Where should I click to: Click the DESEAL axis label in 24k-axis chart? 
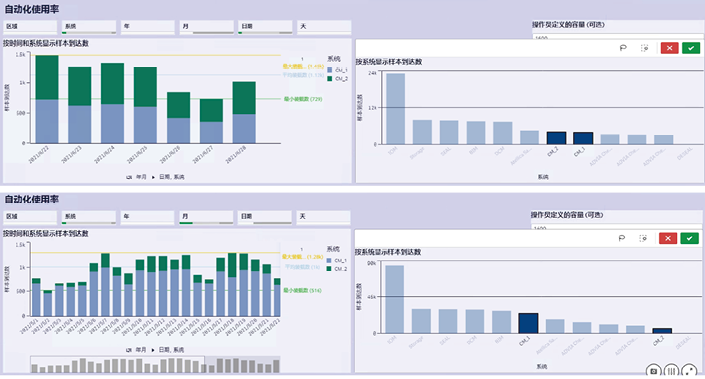(685, 154)
